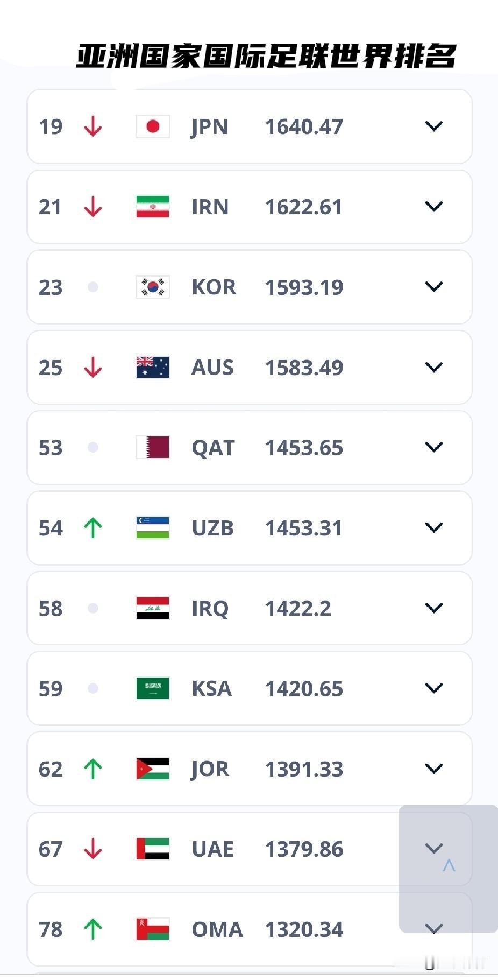The height and width of the screenshot is (980, 498).
Task: Expand the IRQ ranking row chevron
Action: tap(433, 608)
